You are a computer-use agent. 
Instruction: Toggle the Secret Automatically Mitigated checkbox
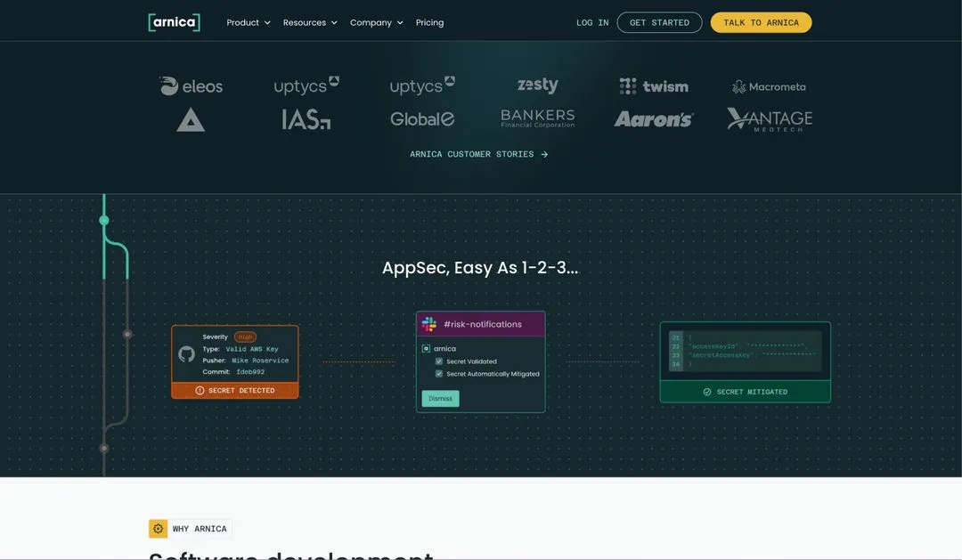439,374
